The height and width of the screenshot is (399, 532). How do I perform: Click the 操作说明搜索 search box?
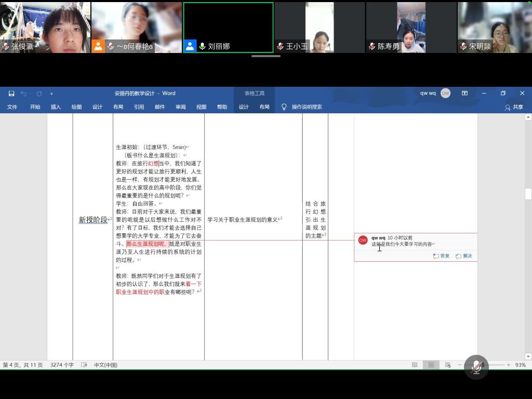pyautogui.click(x=307, y=107)
